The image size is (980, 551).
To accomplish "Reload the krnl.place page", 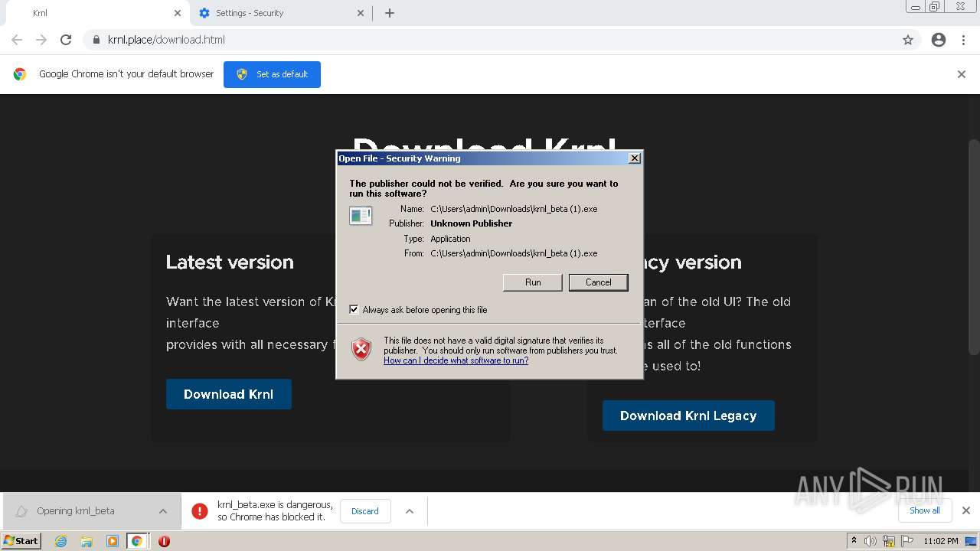I will pos(66,40).
